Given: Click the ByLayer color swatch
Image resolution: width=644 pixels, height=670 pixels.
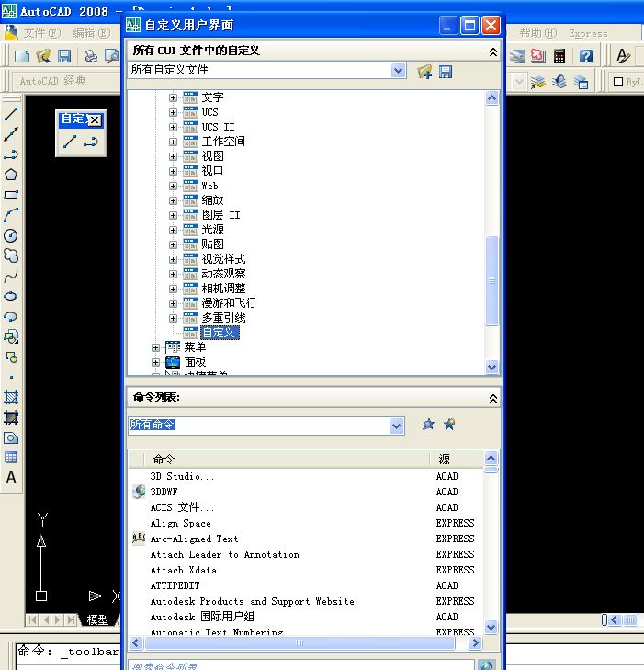Looking at the screenshot, I should [x=618, y=81].
